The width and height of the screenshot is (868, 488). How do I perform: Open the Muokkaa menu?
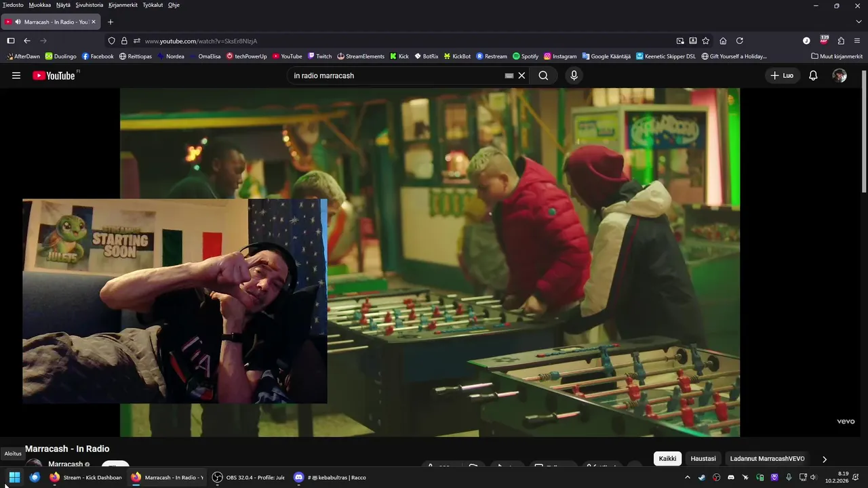[40, 5]
